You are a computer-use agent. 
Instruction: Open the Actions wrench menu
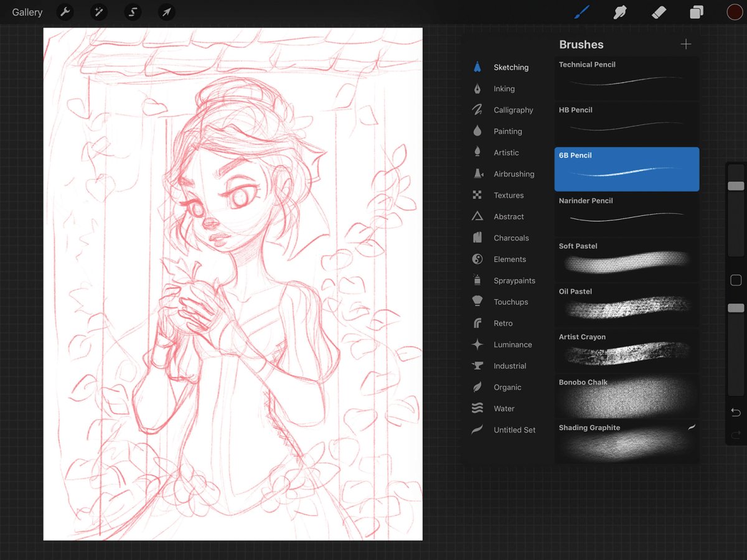pyautogui.click(x=65, y=12)
